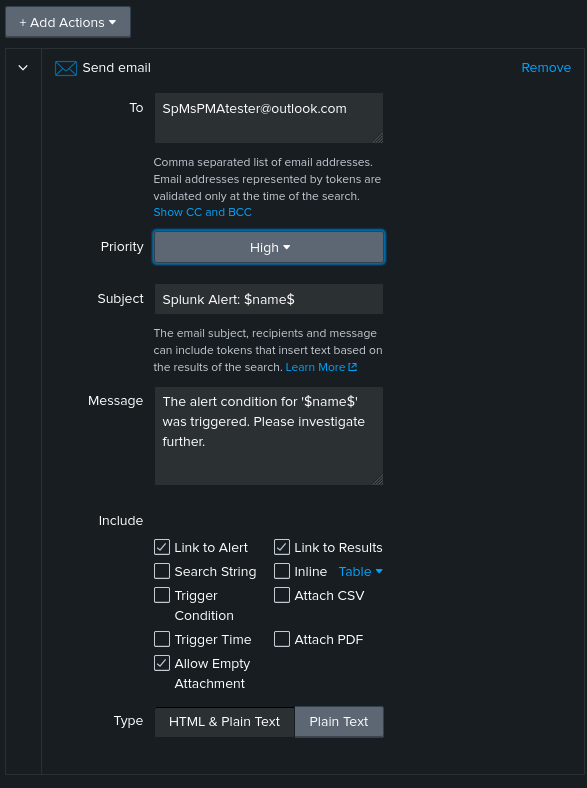Tick the Attach CSV checkbox

282,595
